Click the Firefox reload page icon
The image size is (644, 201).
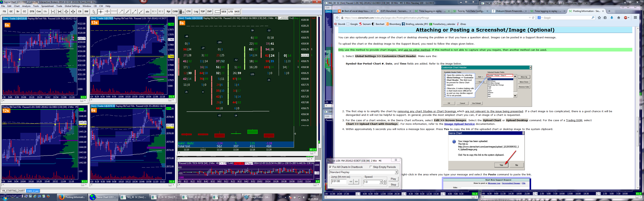coord(533,18)
